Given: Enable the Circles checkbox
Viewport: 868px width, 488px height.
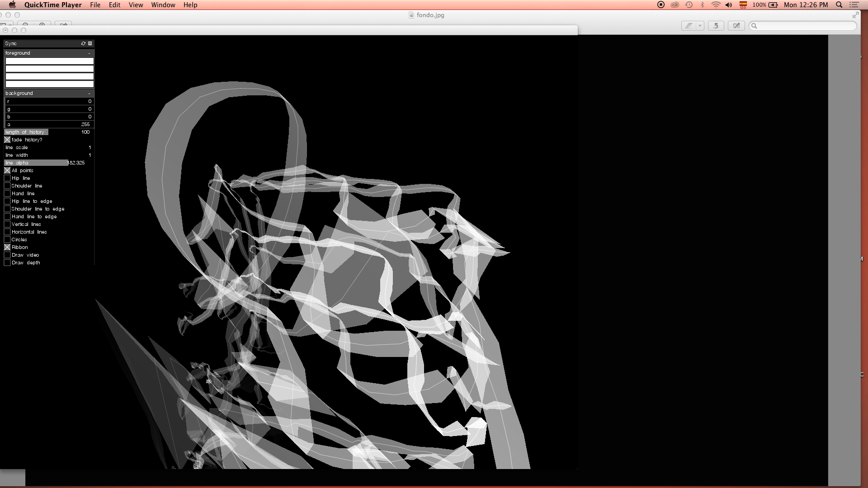Looking at the screenshot, I should (x=7, y=239).
